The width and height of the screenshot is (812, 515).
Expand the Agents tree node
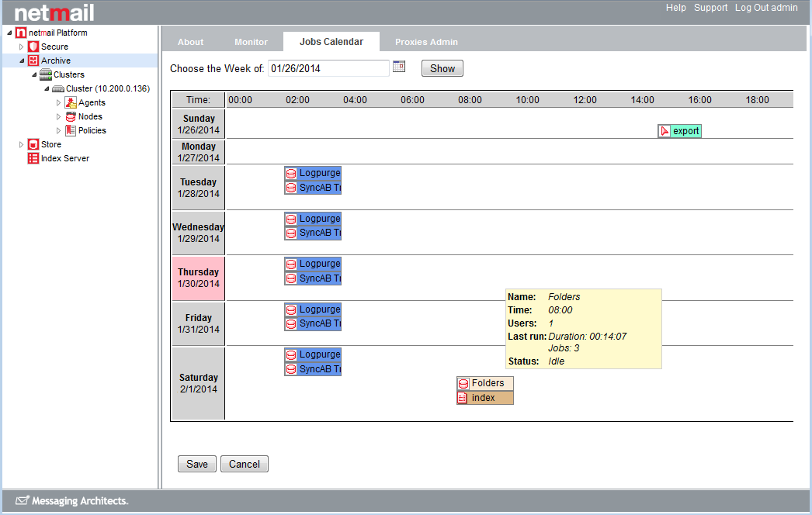pos(59,102)
